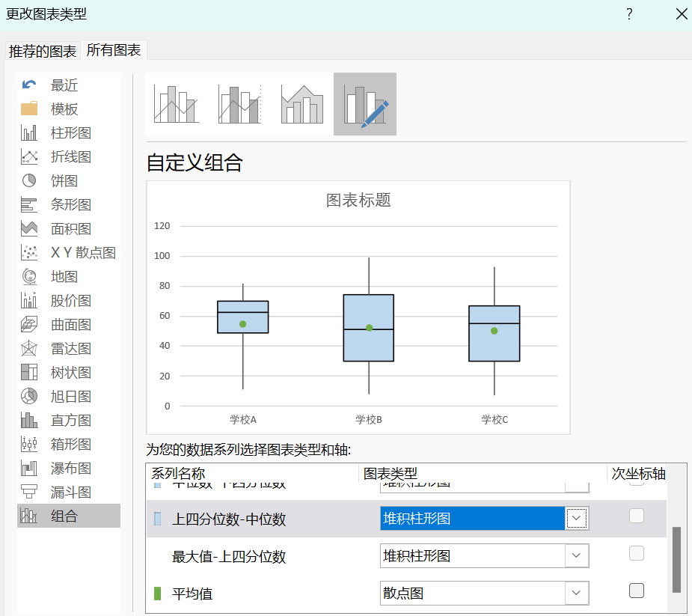Choose the Sunburst (旭日图) type
This screenshot has width=692, height=616.
point(69,396)
